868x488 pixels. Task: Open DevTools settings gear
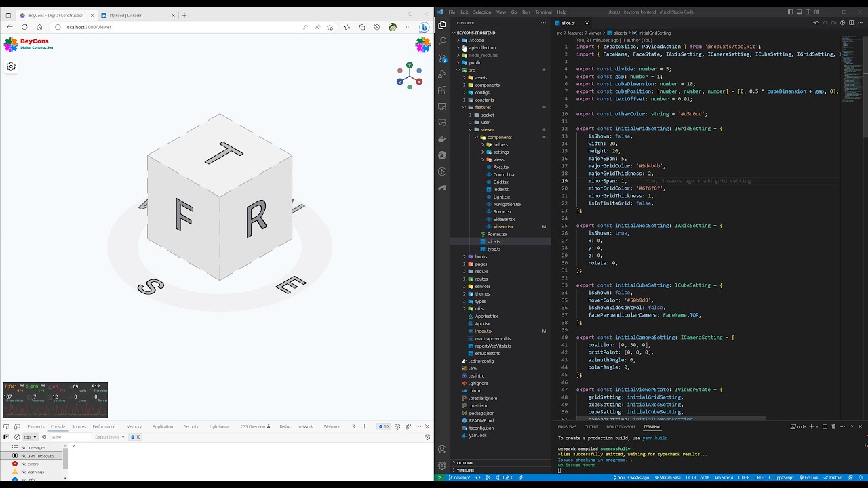point(397,426)
